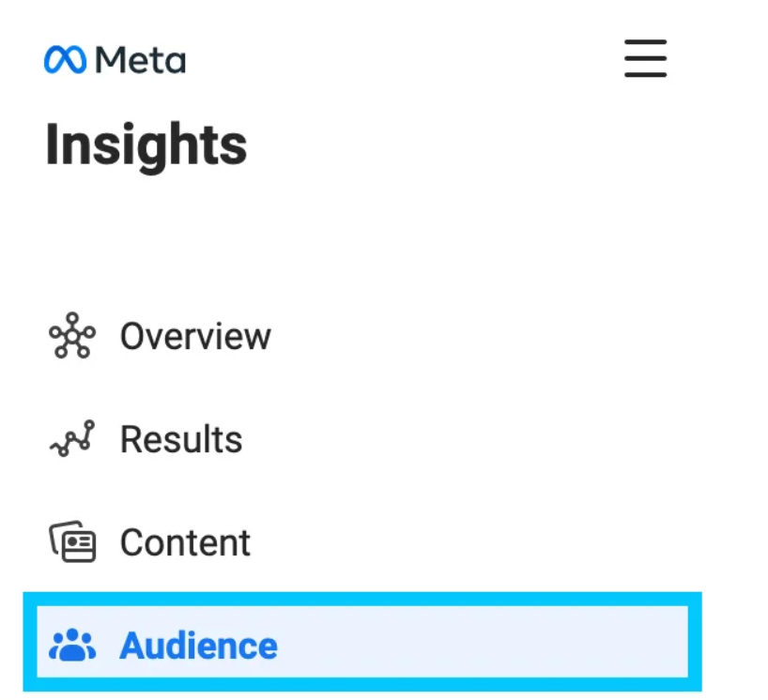Open the hamburger menu icon
This screenshot has width=768, height=700.
645,58
